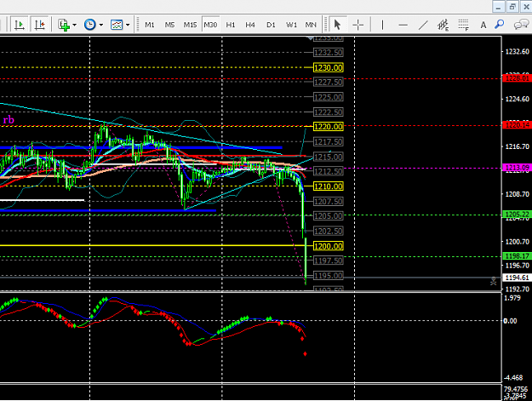Click the 1215.00 grey price label

(328, 157)
